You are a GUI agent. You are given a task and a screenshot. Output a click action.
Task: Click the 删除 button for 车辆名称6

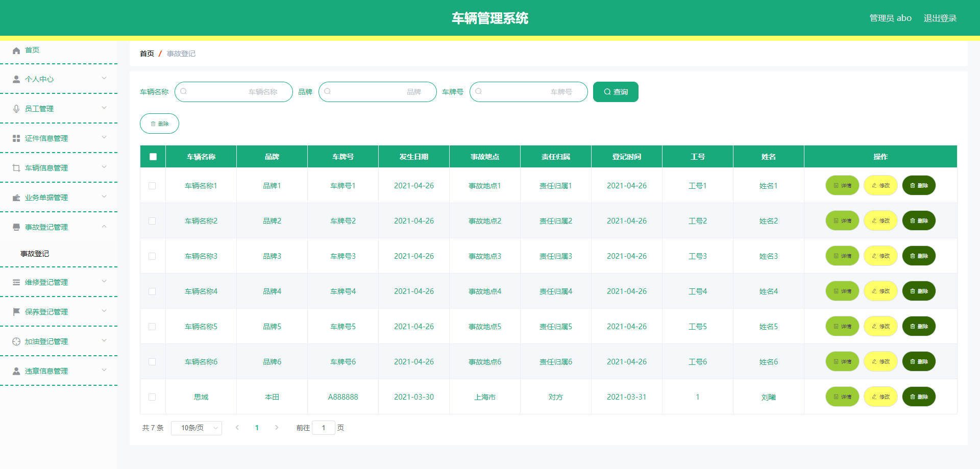[x=919, y=362]
